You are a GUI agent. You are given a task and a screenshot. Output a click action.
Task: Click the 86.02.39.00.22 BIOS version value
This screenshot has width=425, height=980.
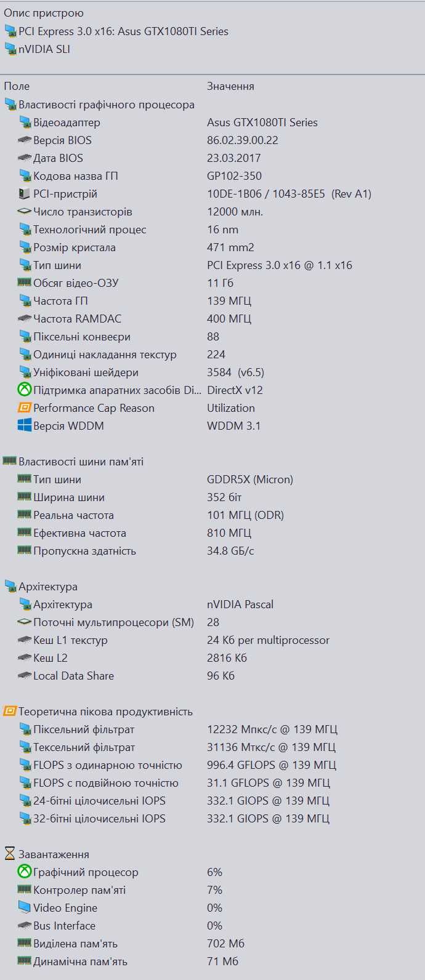243,140
